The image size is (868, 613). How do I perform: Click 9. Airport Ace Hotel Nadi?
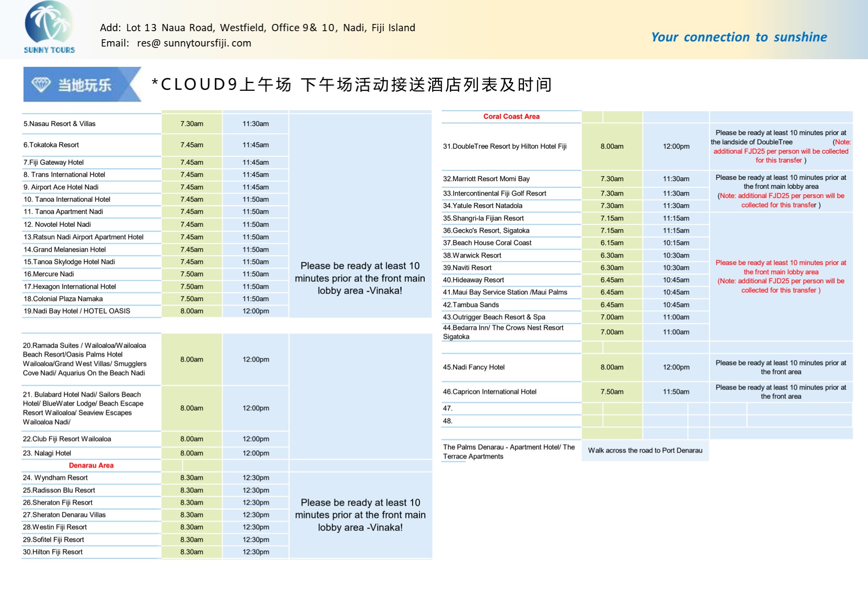coord(61,187)
